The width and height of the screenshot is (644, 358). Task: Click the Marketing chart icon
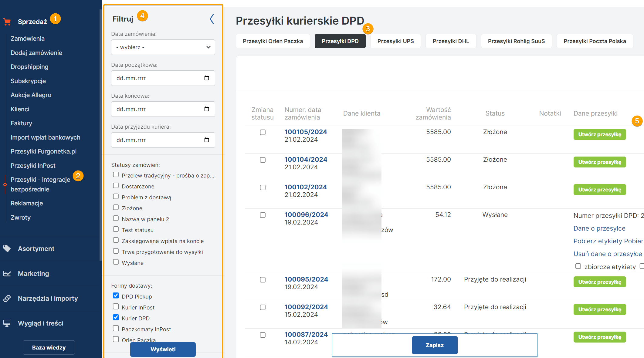coord(7,273)
